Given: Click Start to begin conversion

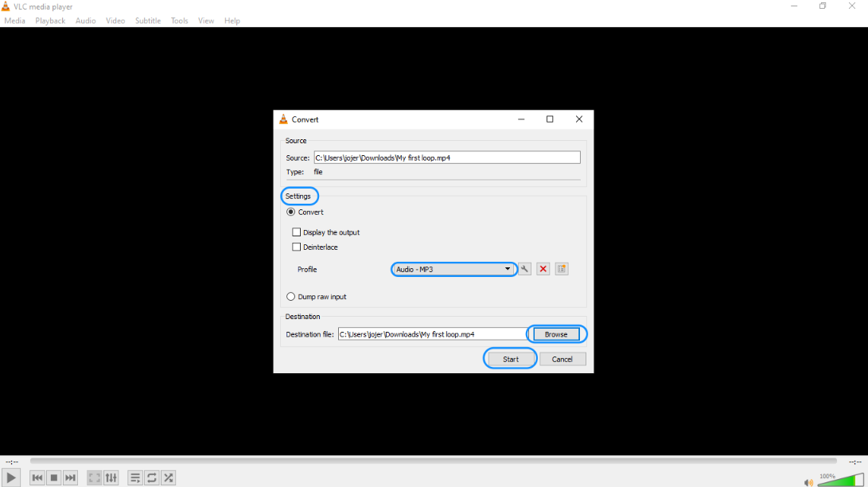Looking at the screenshot, I should [511, 359].
